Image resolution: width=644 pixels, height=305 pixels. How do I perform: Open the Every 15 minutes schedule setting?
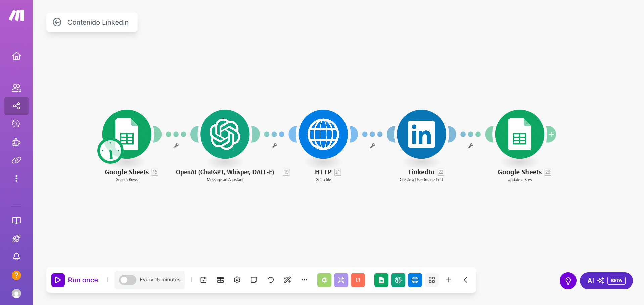point(160,280)
